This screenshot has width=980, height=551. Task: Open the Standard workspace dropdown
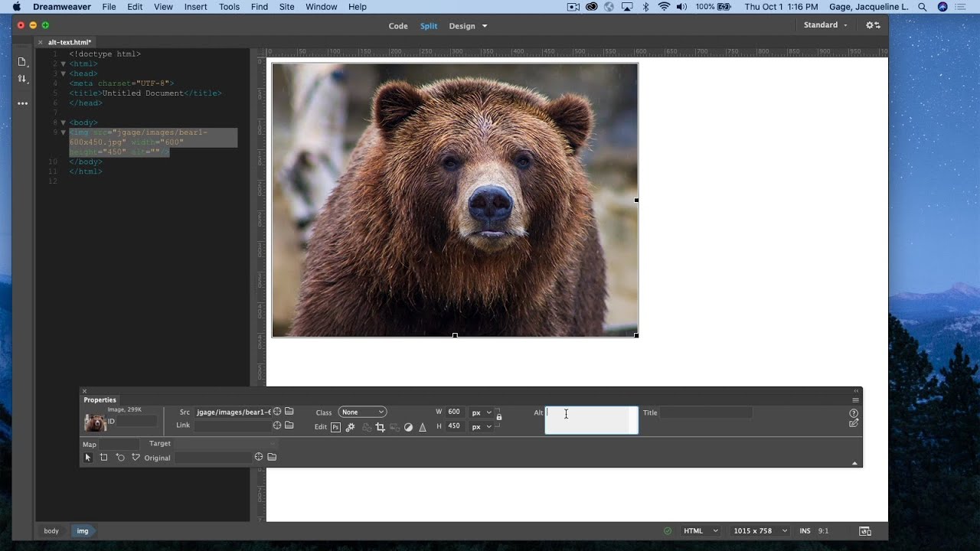[x=825, y=25]
